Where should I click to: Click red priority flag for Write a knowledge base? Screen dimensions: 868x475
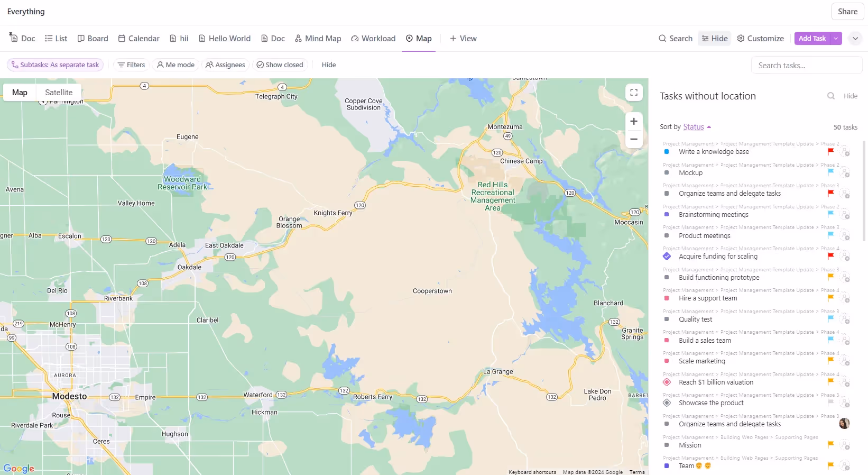click(x=830, y=151)
